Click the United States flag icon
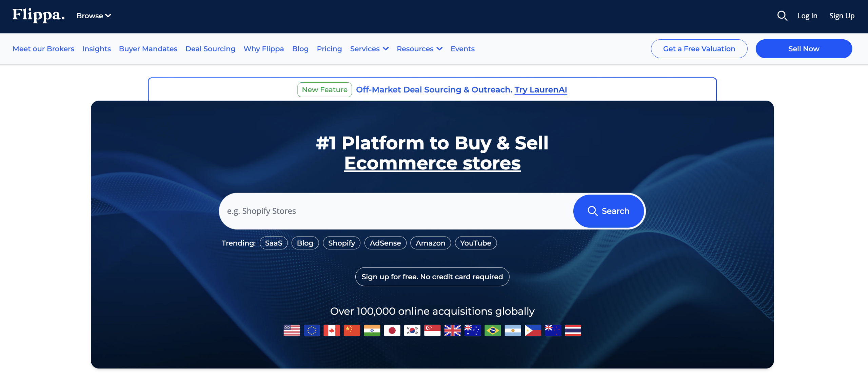868x383 pixels. 291,330
